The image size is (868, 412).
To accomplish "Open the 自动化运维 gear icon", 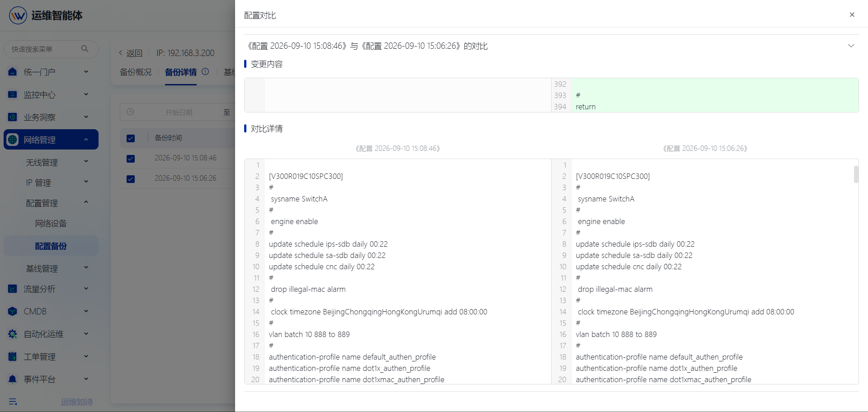I will [x=13, y=334].
